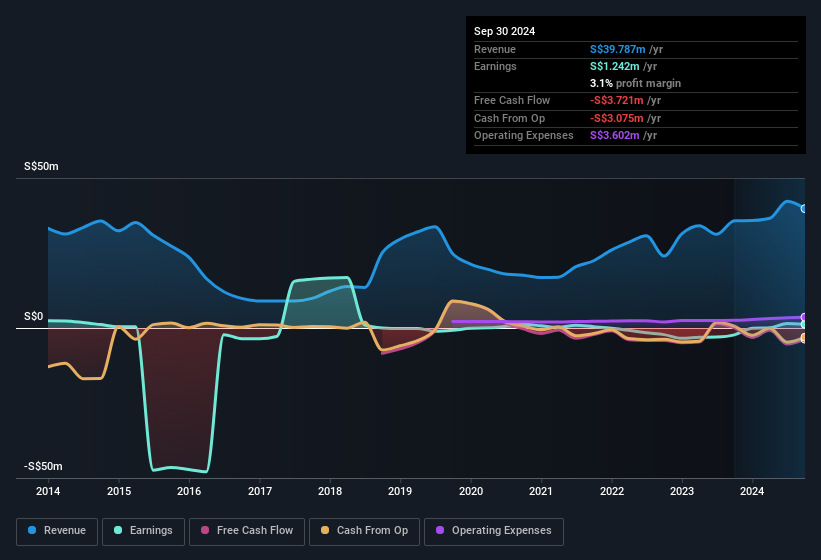821x560 pixels.
Task: Click the Revenue endpoint marker on chart
Action: click(803, 209)
